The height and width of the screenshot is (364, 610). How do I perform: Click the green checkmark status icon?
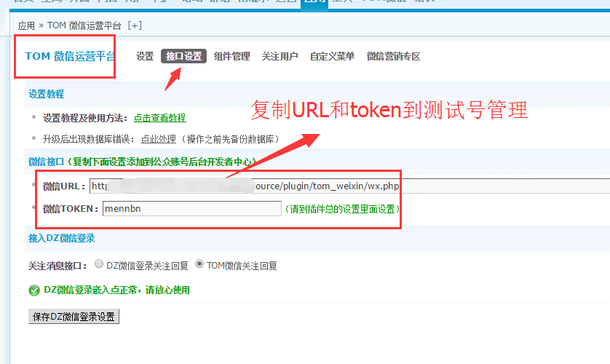[34, 290]
